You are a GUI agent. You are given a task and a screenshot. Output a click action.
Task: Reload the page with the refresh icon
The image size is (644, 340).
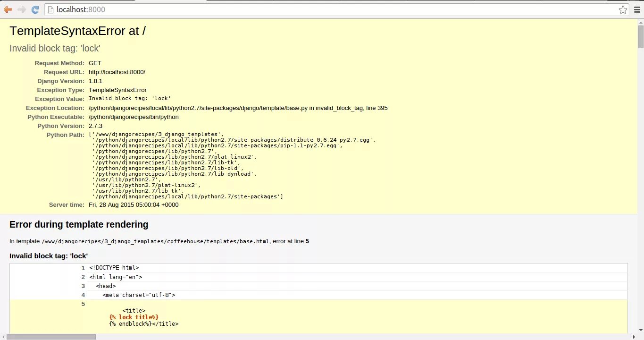[x=35, y=9]
